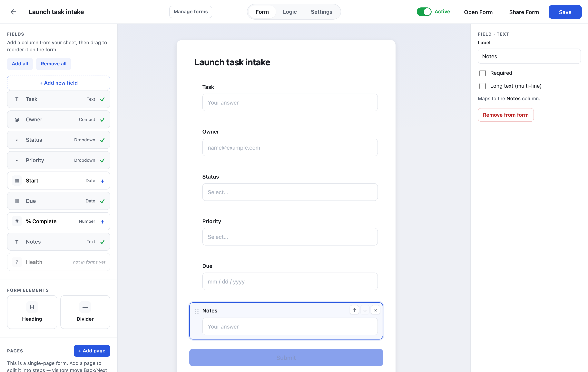Click the calendar icon of Start field
Viewport: 588px width, 372px height.
pyautogui.click(x=17, y=181)
